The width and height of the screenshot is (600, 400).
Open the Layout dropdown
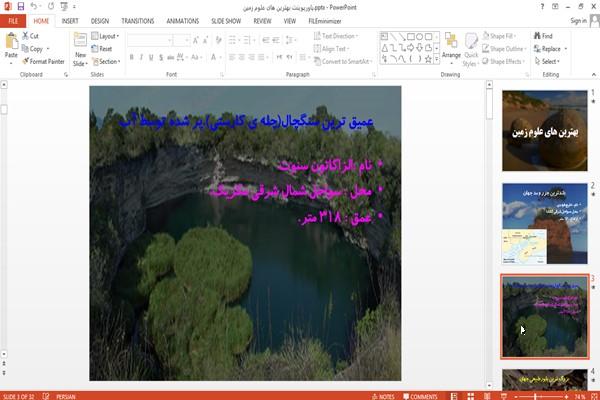(x=106, y=36)
